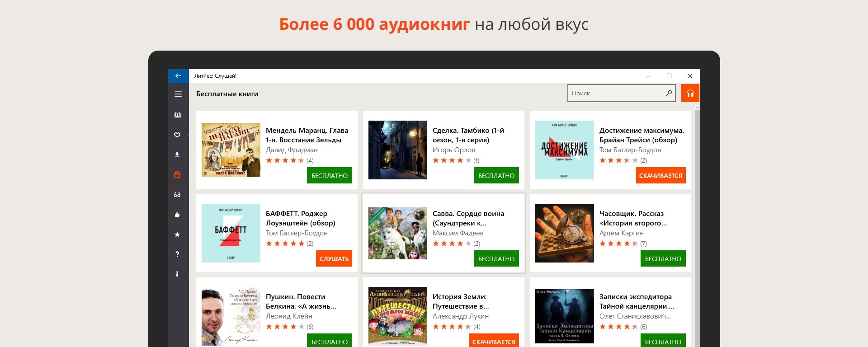
Task: Open Савва. Сердце воина cover thumbnail
Action: point(398,233)
